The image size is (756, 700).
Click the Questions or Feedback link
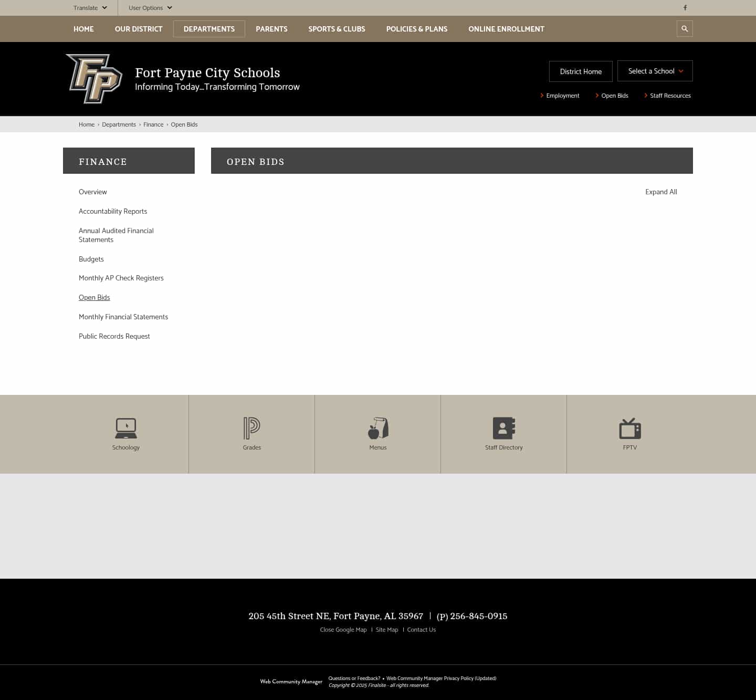coord(354,678)
